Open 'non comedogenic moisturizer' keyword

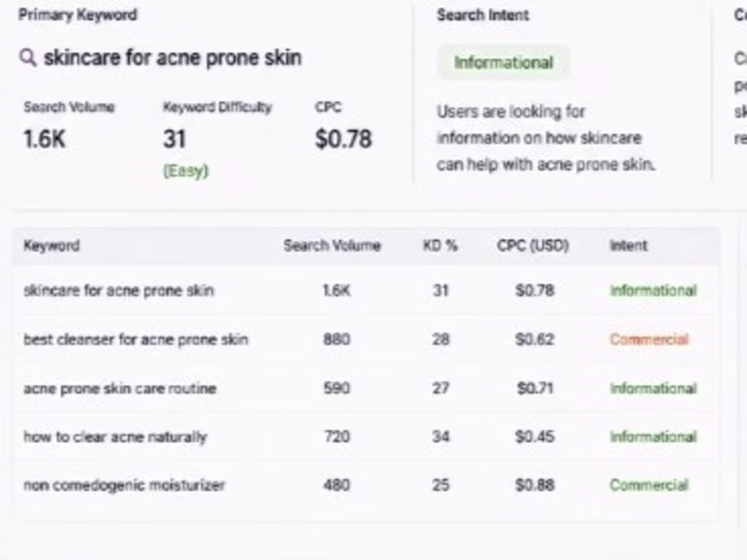click(x=124, y=485)
